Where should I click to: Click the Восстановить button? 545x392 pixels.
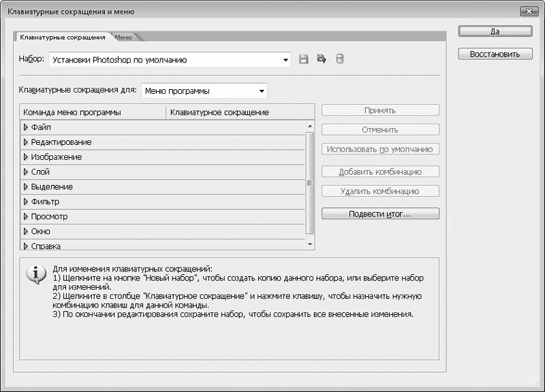point(495,54)
